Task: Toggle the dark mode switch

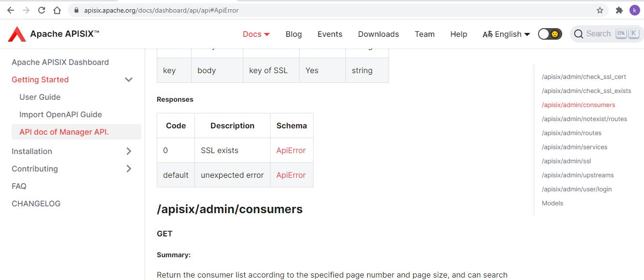Action: [550, 34]
